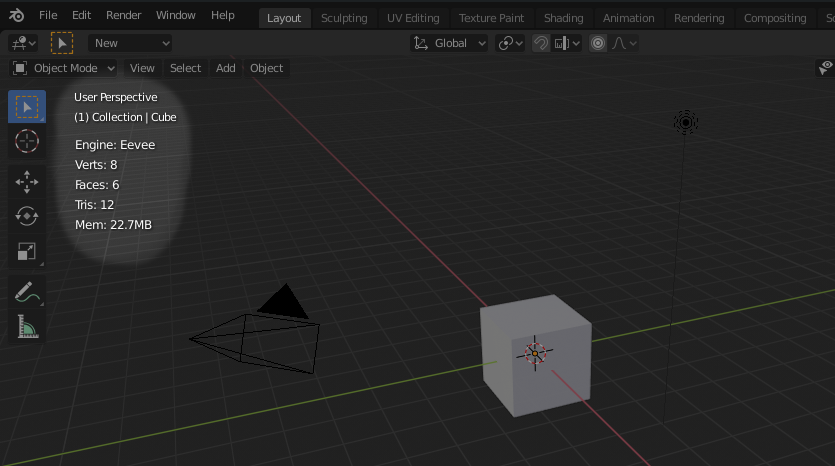This screenshot has height=466, width=835.
Task: Open the Help menu
Action: 223,15
